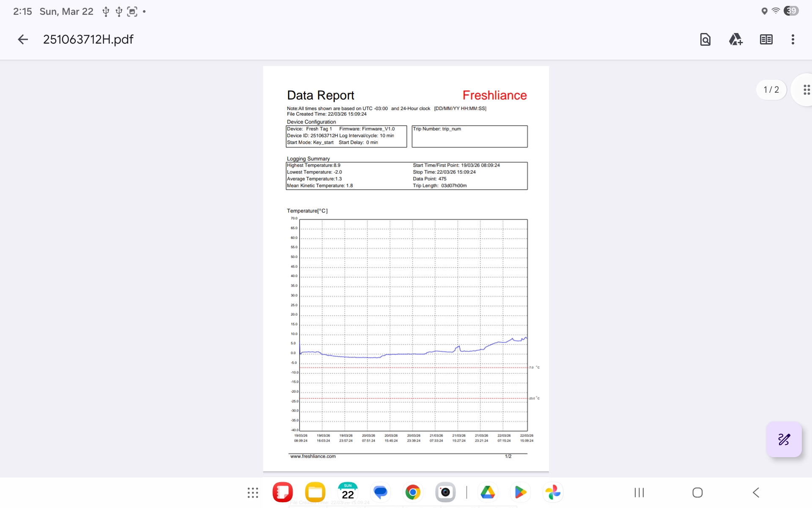Viewport: 812px width, 508px height.
Task: Tap the page indicator 1 / 2
Action: pyautogui.click(x=771, y=90)
